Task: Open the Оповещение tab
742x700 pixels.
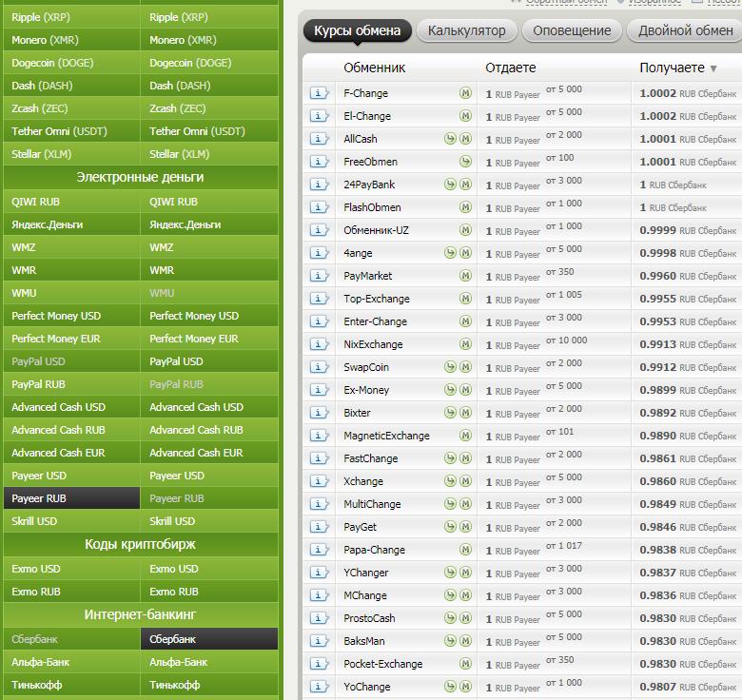Action: tap(572, 30)
